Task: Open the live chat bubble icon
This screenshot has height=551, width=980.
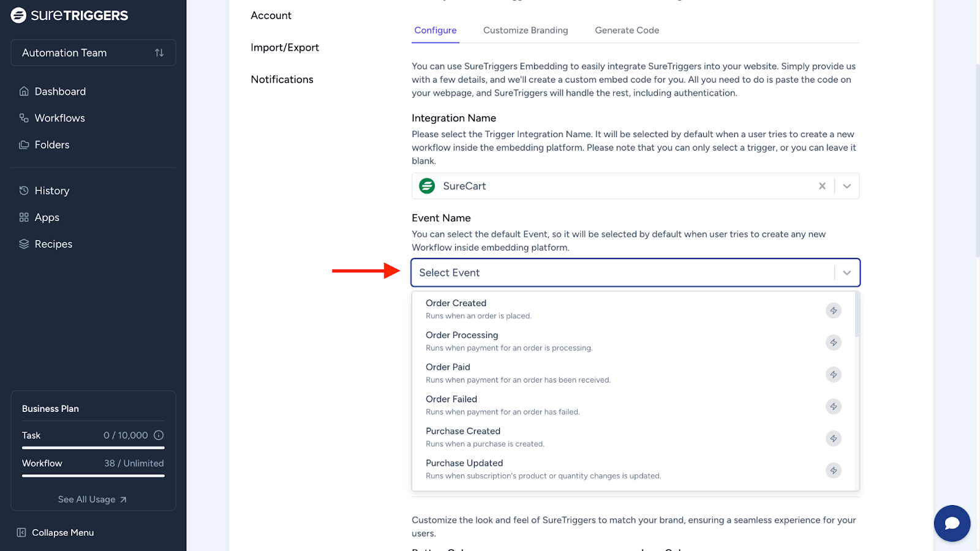Action: (x=952, y=523)
